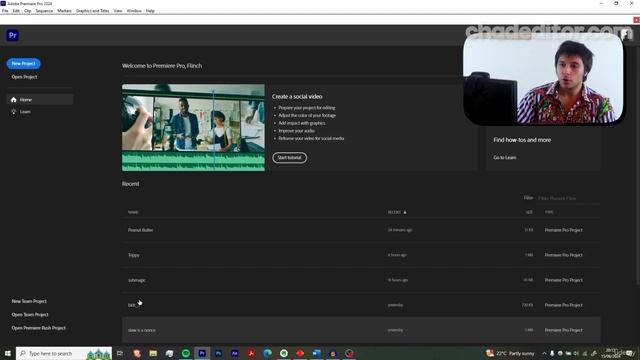
Task: Open Photoshop from the taskbar
Action: coord(218,353)
